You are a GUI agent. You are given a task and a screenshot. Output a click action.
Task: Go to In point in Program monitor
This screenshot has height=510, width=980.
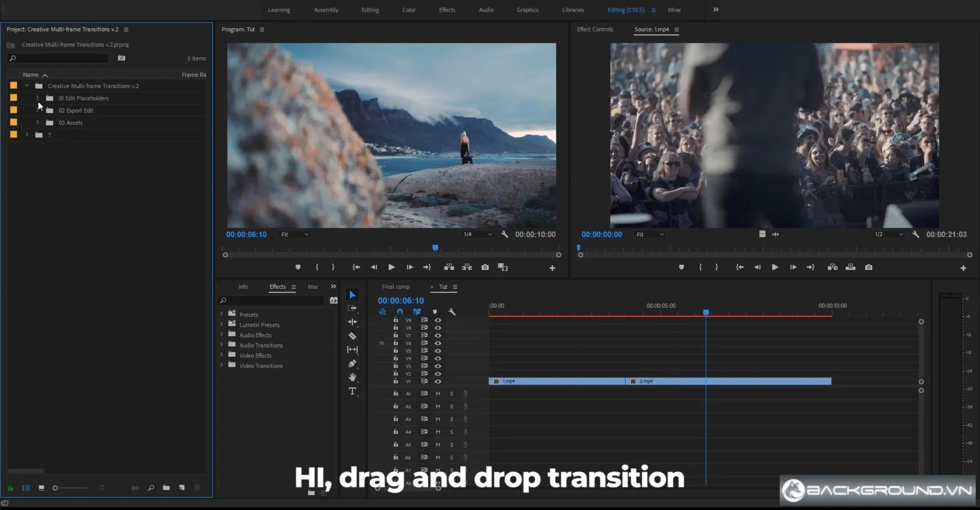356,267
